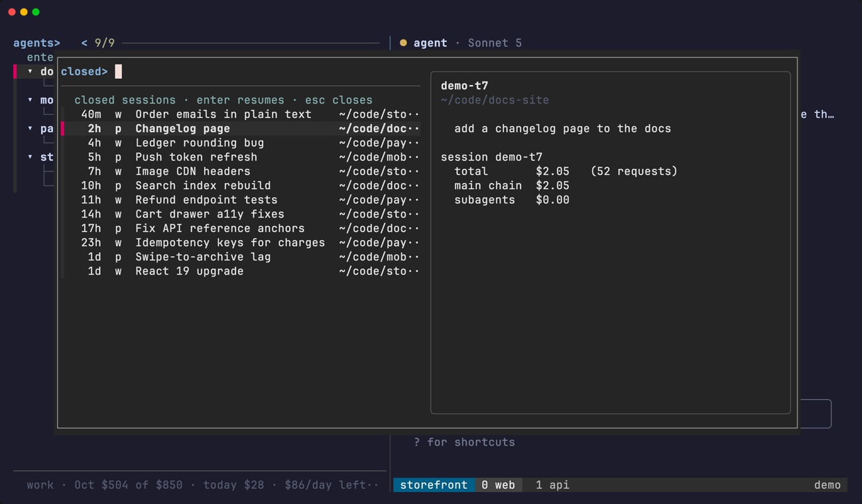This screenshot has height=504, width=862.
Task: Click the 'demo-t7' preview title
Action: (x=464, y=86)
